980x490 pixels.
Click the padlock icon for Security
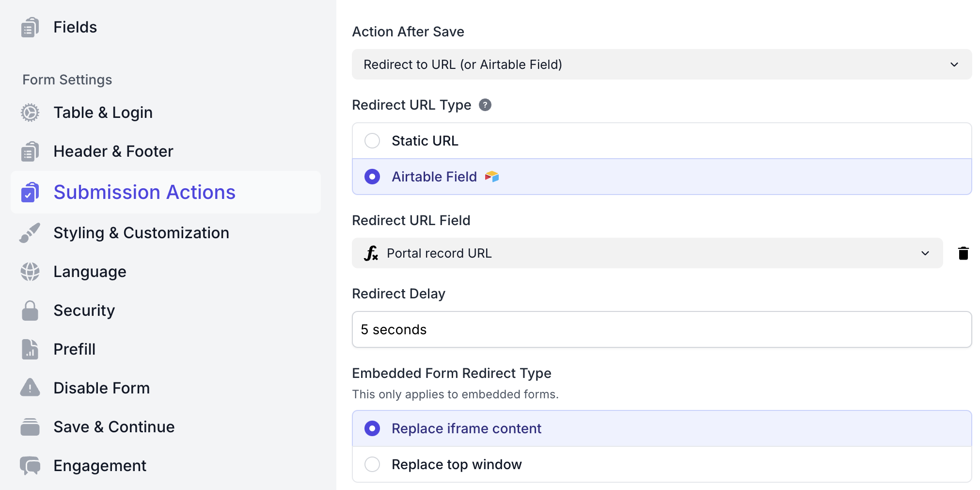coord(30,310)
